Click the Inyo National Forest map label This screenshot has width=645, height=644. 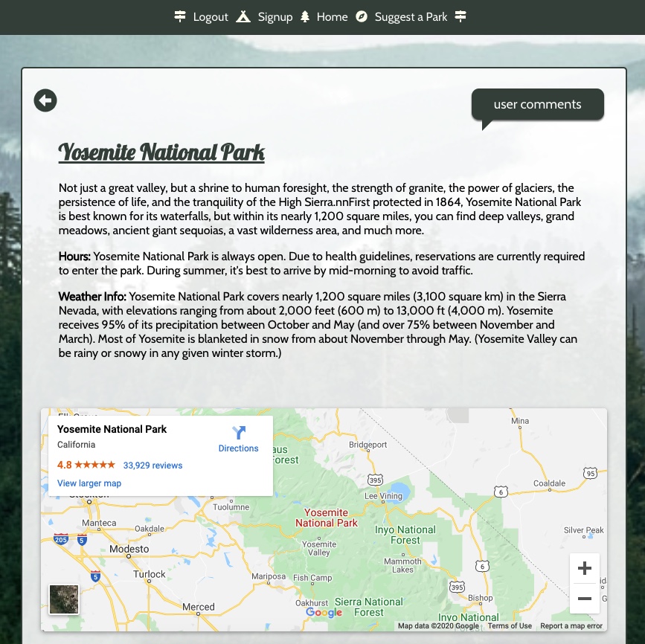[x=405, y=535]
